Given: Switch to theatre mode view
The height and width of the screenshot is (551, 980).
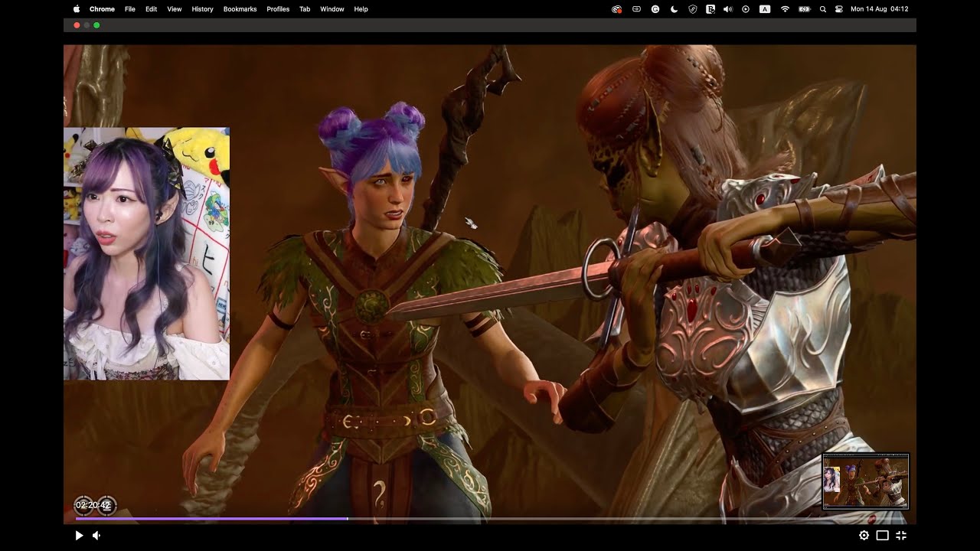Looking at the screenshot, I should tap(882, 536).
